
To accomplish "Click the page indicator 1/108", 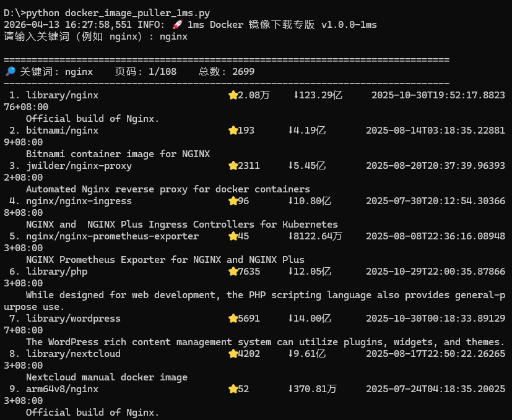I will pyautogui.click(x=162, y=72).
